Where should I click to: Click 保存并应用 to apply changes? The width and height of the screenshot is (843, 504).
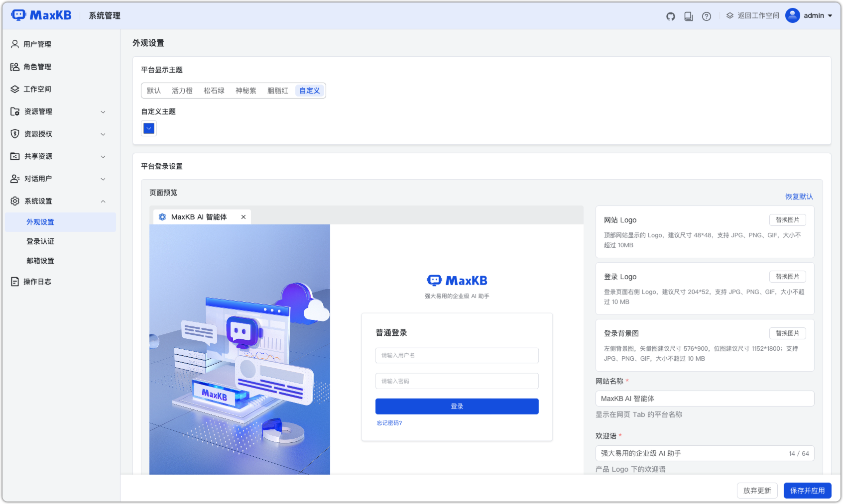click(x=807, y=490)
